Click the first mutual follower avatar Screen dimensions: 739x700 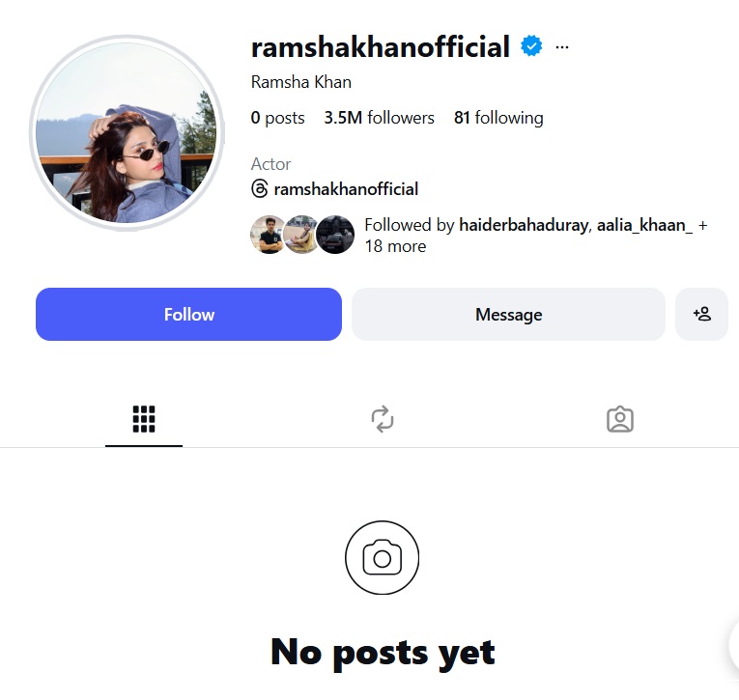pyautogui.click(x=270, y=235)
